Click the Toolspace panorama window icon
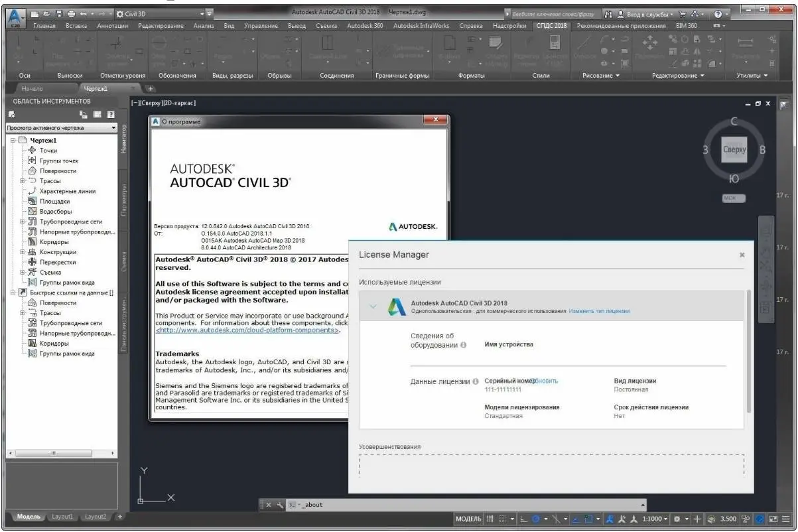This screenshot has width=798, height=532. 98,115
